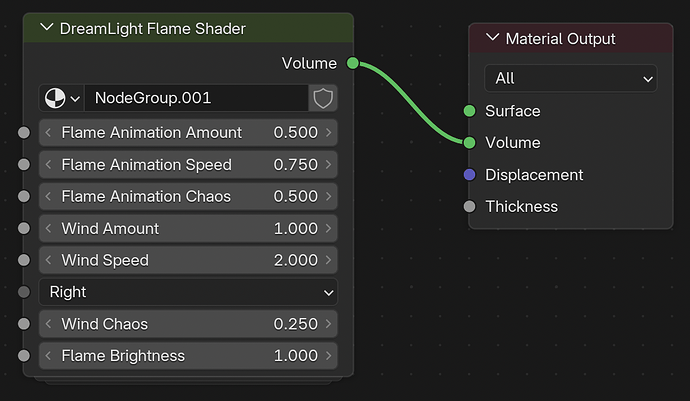Select the DreamLight Flame Shader node header

point(188,28)
